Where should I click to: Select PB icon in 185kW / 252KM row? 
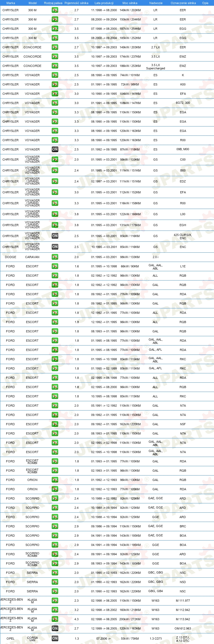click(55, 38)
